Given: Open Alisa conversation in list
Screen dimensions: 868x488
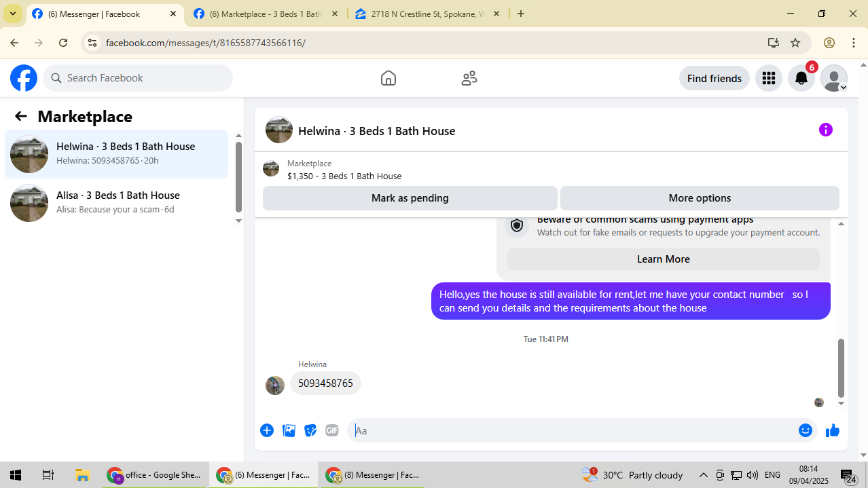Looking at the screenshot, I should 117,203.
